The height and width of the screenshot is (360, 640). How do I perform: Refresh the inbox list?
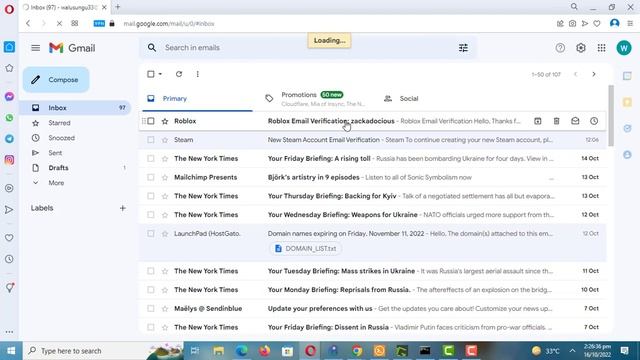pyautogui.click(x=179, y=74)
